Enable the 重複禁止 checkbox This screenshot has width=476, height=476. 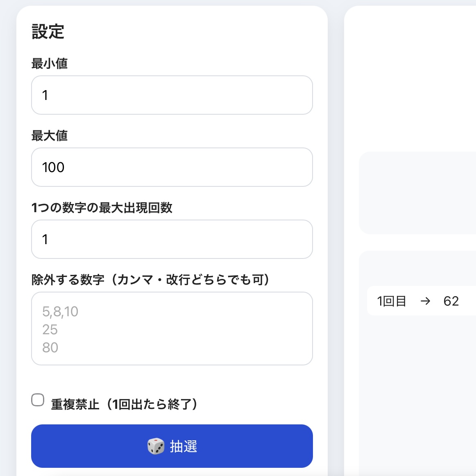click(38, 400)
